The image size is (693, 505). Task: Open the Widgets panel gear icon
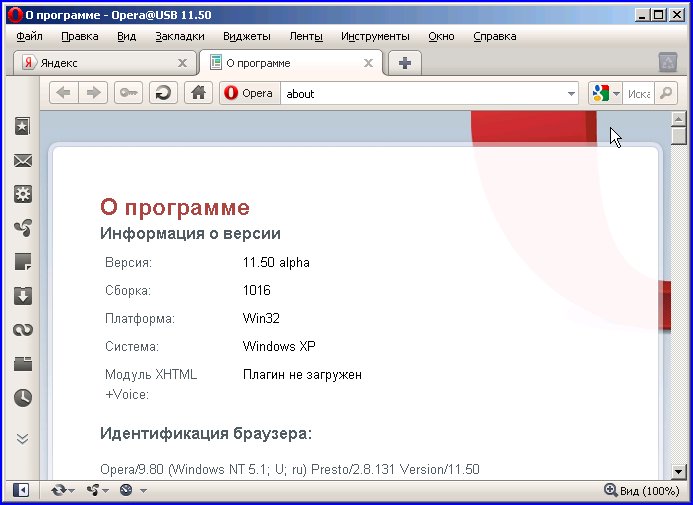point(23,194)
